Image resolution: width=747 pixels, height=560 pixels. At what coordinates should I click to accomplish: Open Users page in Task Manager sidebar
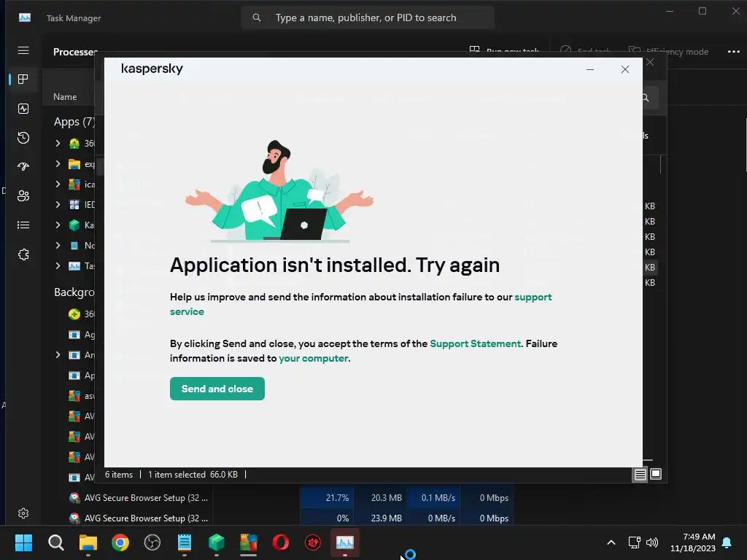coord(23,195)
